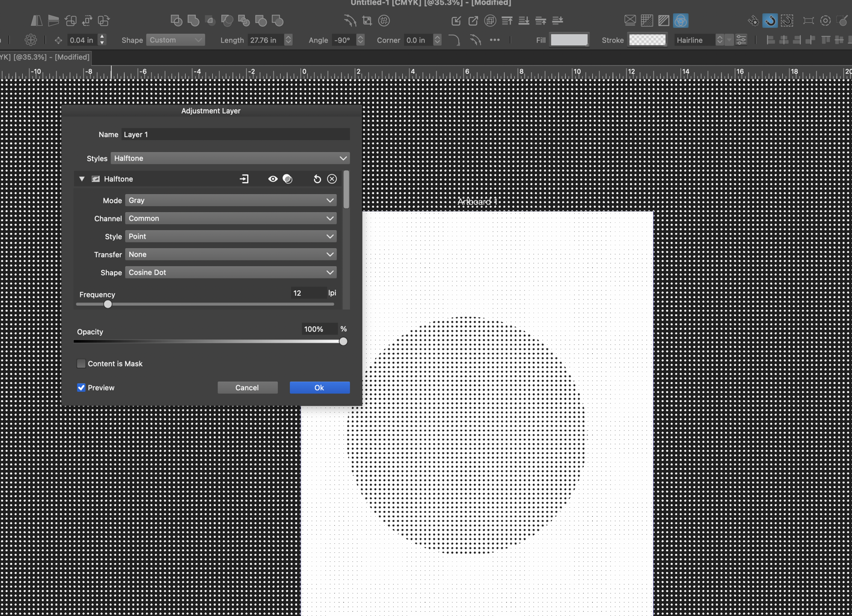The image size is (852, 616).
Task: Open the Shape dropdown showing Cosine Dot
Action: pos(230,273)
